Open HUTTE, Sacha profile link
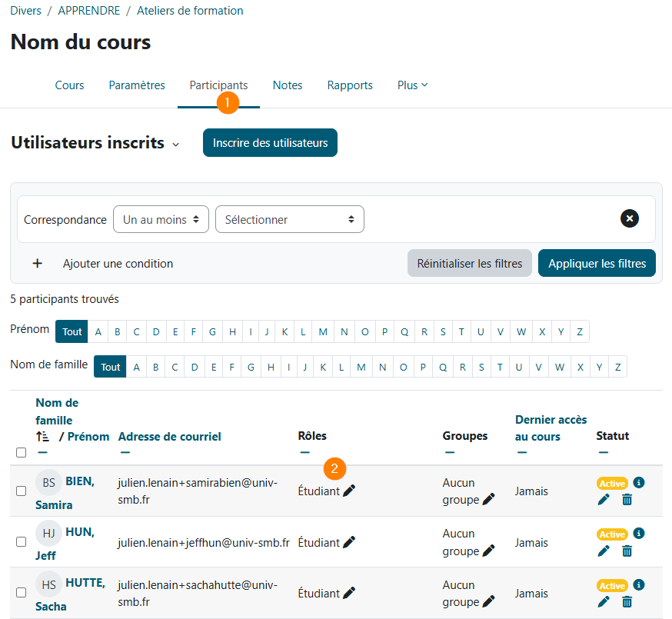The height and width of the screenshot is (619, 672). pyautogui.click(x=70, y=594)
